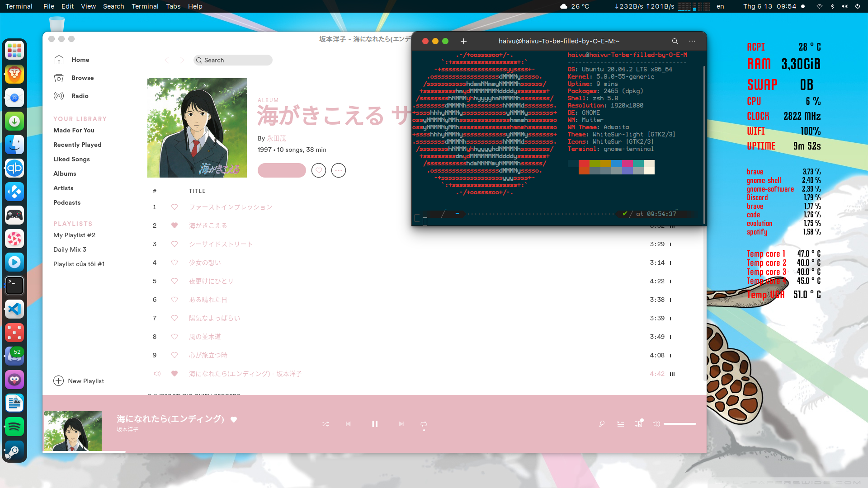This screenshot has width=868, height=488.
Task: Open Kodi from the dock
Action: (14, 192)
